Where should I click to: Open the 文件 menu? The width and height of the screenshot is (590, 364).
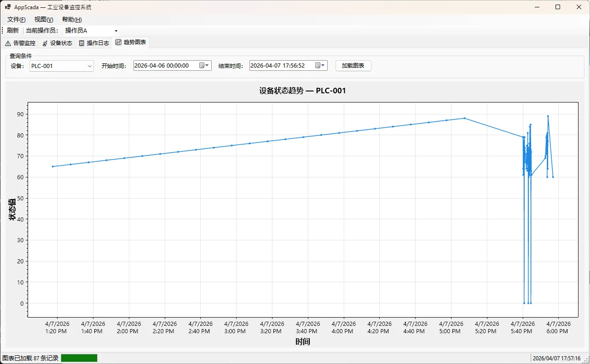[x=16, y=19]
